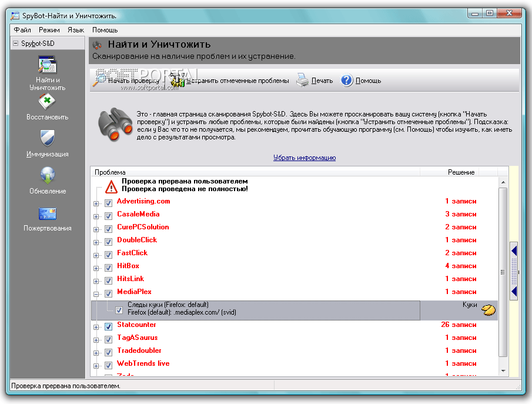The width and height of the screenshot is (532, 404).
Task: Expand the Statcounter tree node
Action: pyautogui.click(x=96, y=328)
